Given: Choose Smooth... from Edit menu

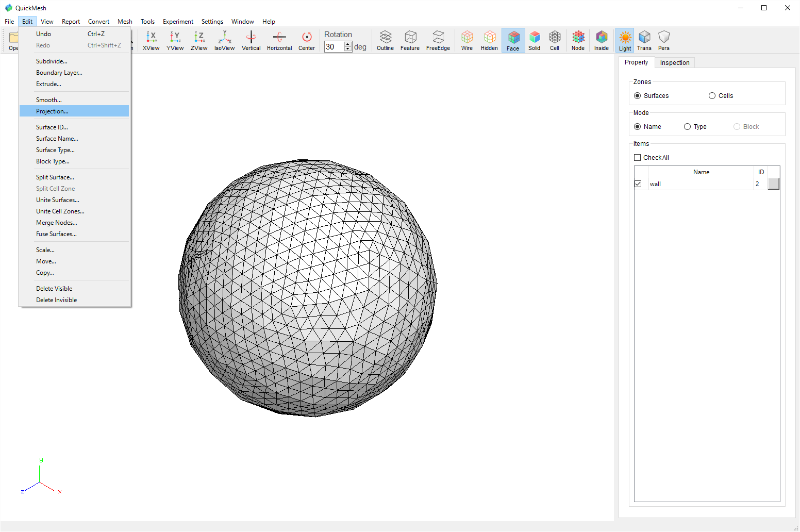Looking at the screenshot, I should [74, 100].
